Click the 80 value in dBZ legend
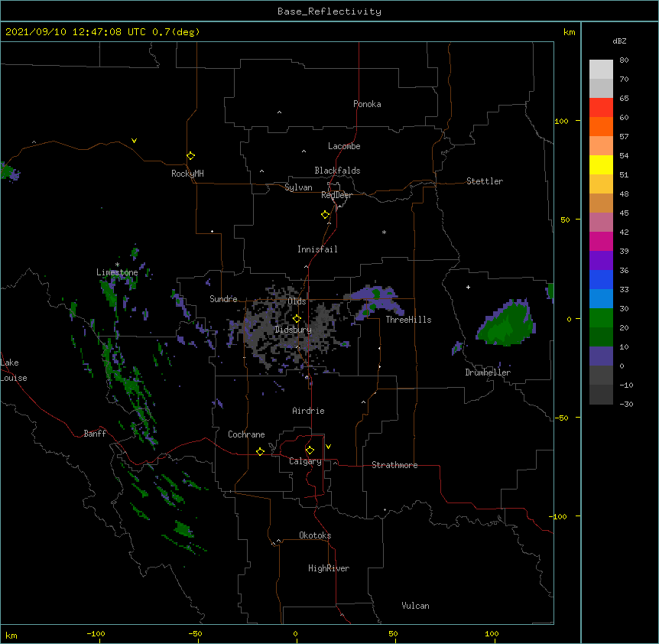Viewport: 659px width, 644px height. (624, 60)
